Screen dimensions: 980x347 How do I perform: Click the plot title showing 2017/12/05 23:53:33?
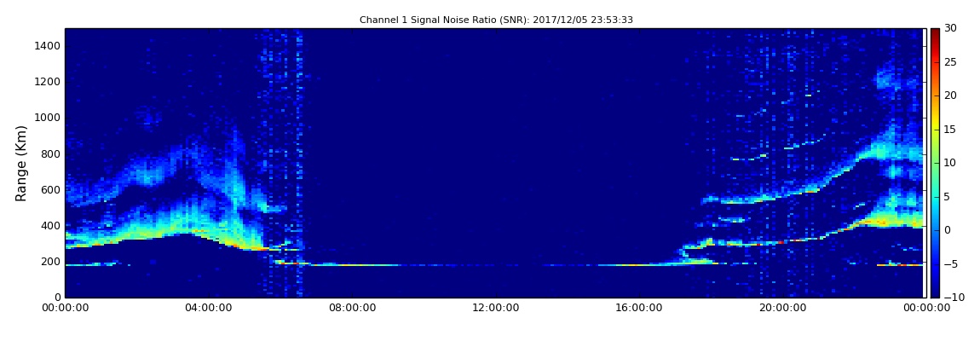(496, 20)
